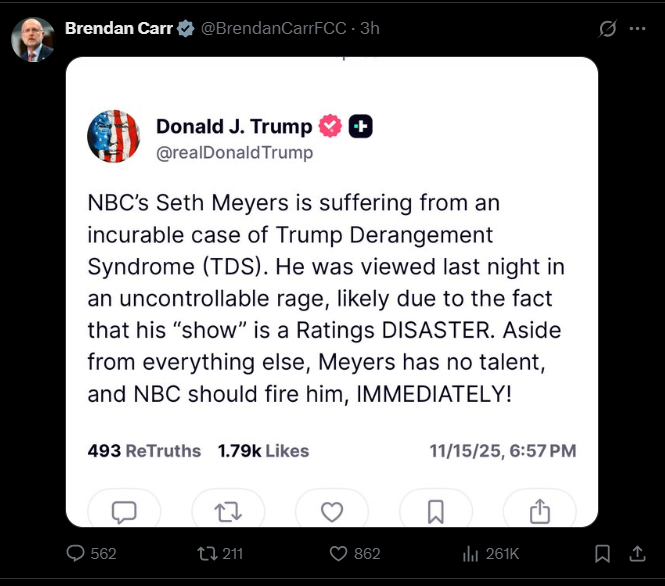Click the Donald J. Trump avatar in the image

point(114,136)
